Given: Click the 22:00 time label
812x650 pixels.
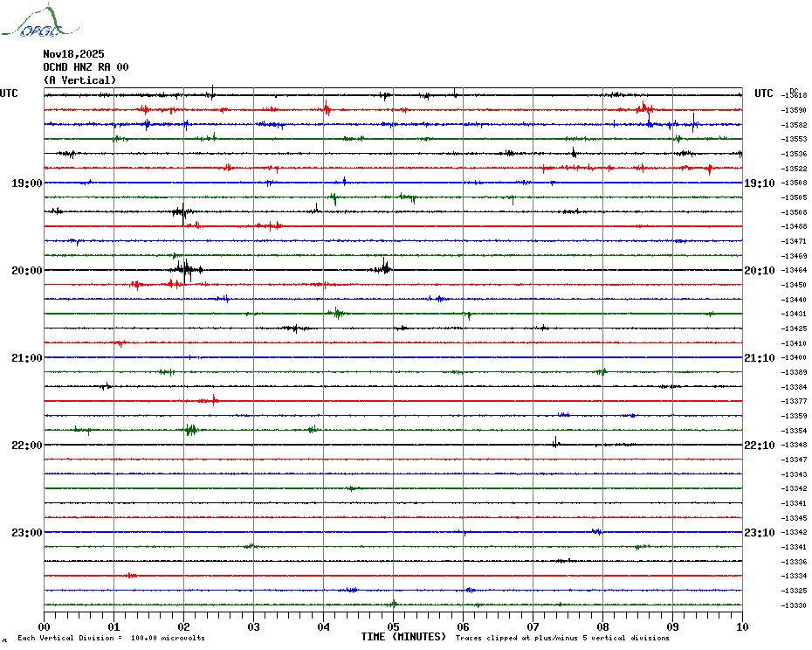Looking at the screenshot, I should coord(27,446).
